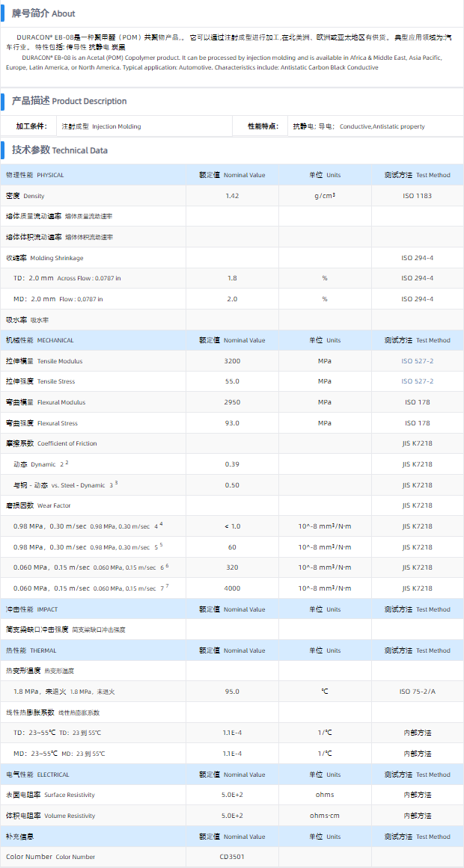Click the 牌号简介 About section heading

click(x=43, y=13)
